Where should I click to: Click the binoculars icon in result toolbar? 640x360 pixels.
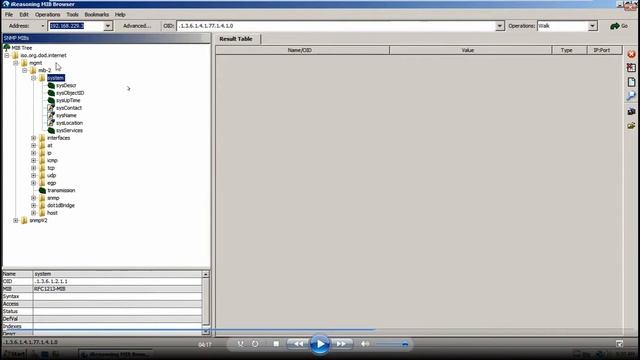tap(631, 111)
